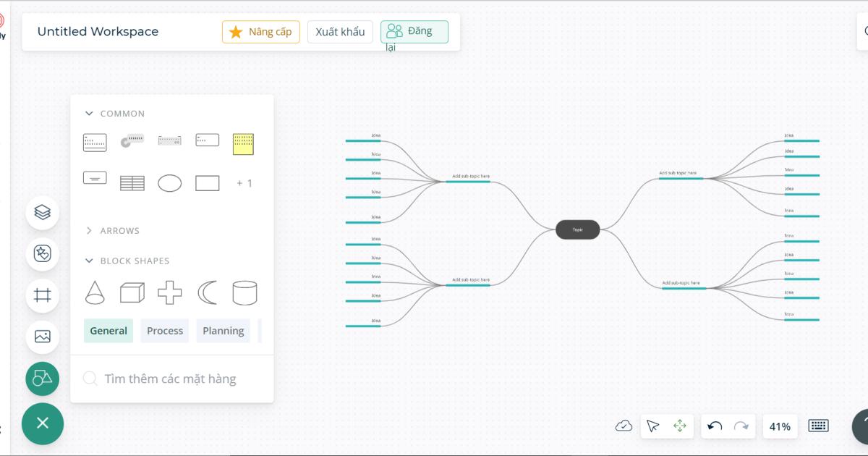Pick the crescent moon block shape

pos(208,292)
